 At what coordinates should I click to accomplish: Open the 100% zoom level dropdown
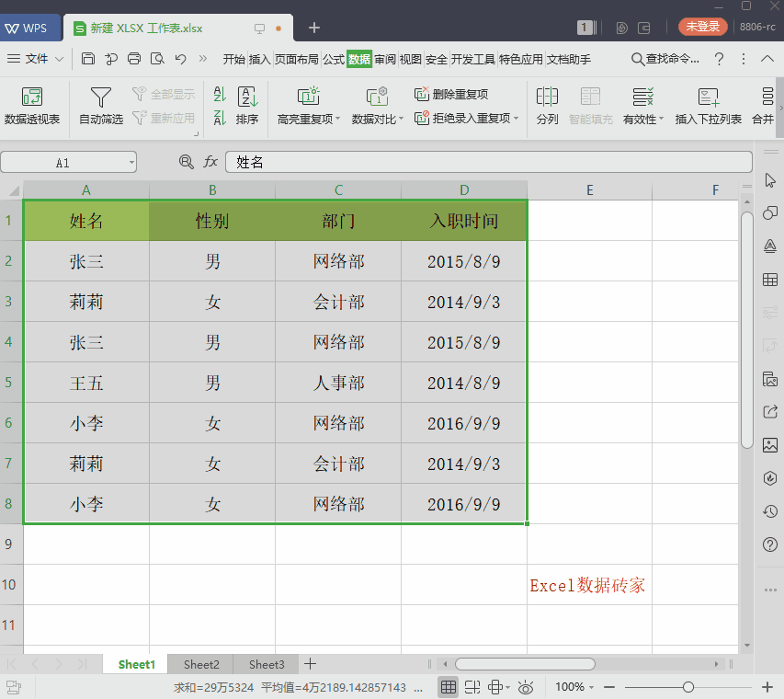[574, 687]
